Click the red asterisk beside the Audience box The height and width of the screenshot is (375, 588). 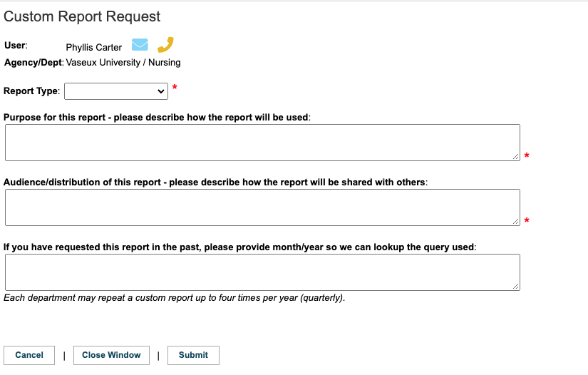tap(527, 220)
